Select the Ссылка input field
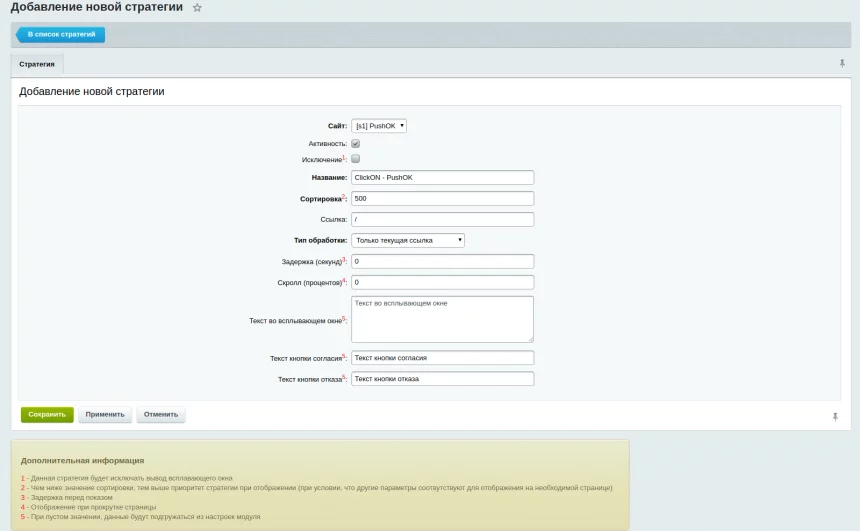The height and width of the screenshot is (531, 860). point(442,219)
